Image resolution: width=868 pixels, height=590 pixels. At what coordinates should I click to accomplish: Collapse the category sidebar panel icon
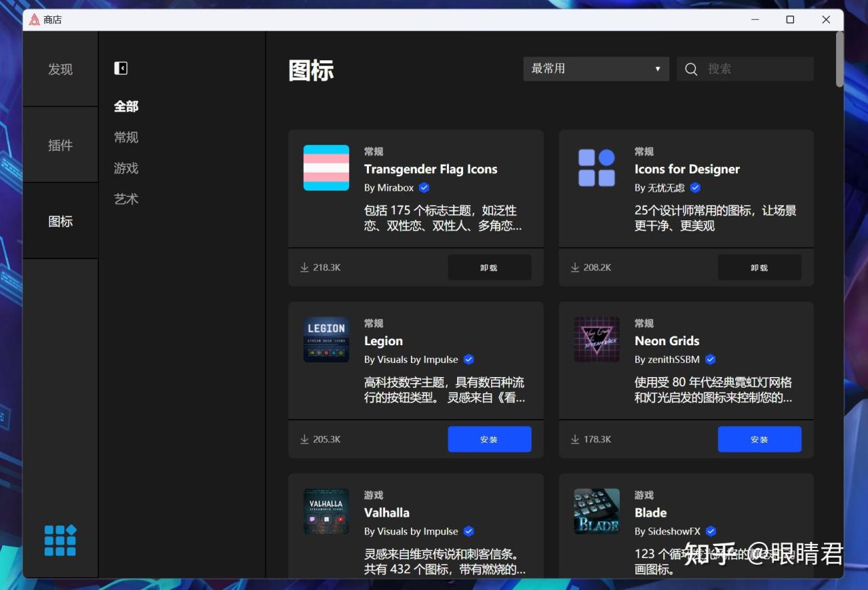(x=121, y=68)
